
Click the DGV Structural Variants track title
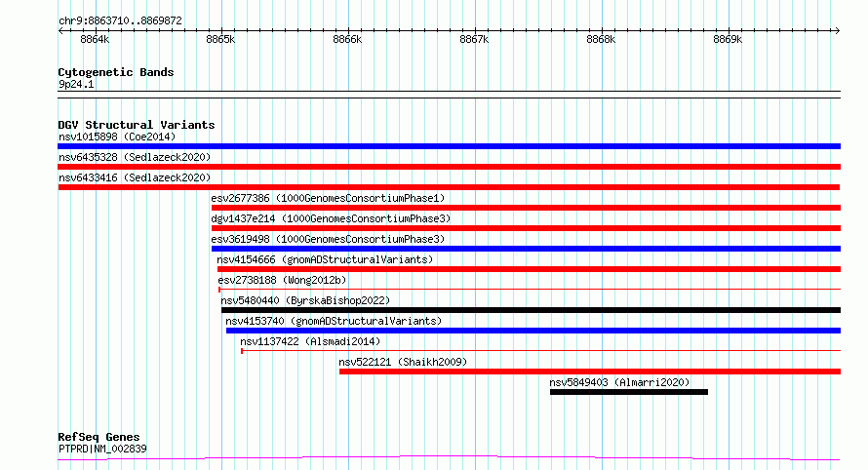tap(137, 125)
